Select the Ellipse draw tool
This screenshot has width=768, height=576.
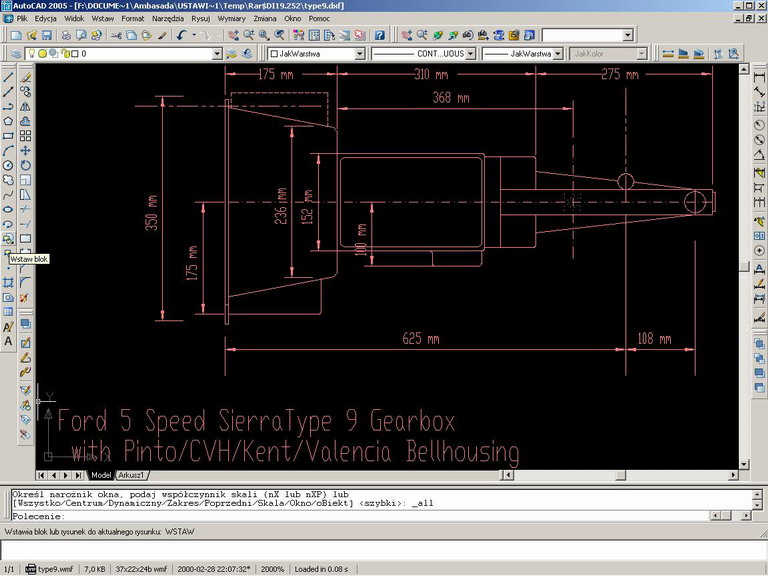coord(8,209)
